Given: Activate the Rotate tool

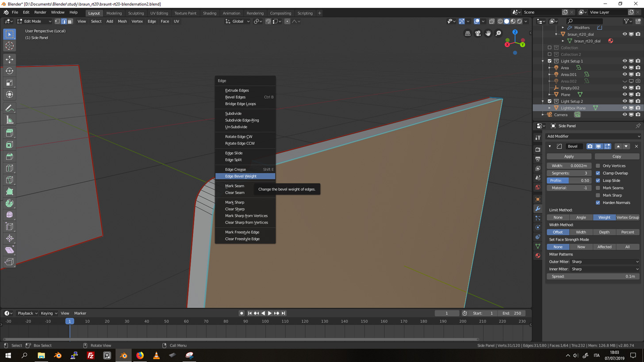Looking at the screenshot, I should (x=9, y=71).
